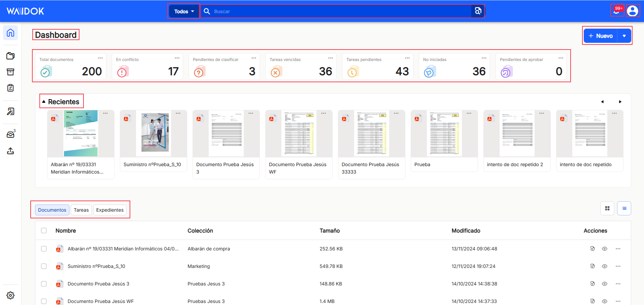Check the Documento Prueba Jesús 3 row checkbox

tap(44, 284)
